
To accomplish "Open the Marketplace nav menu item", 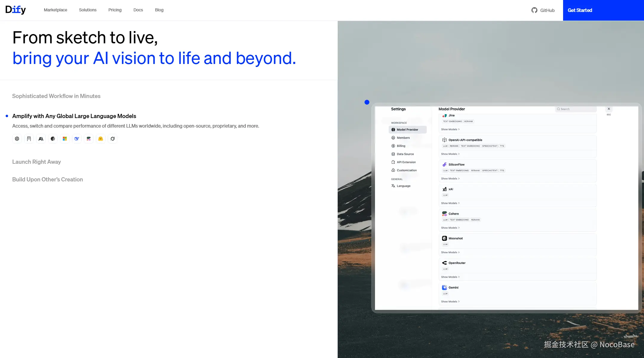I will point(56,10).
